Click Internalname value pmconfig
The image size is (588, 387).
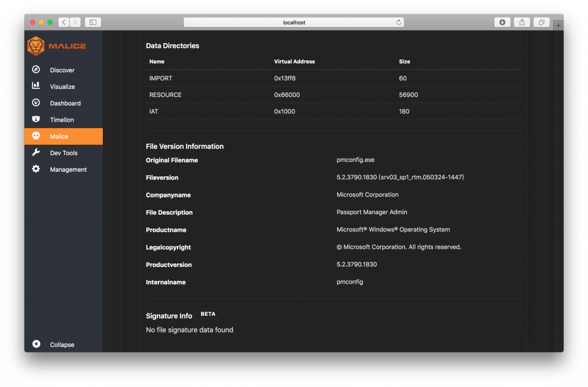pyautogui.click(x=350, y=281)
